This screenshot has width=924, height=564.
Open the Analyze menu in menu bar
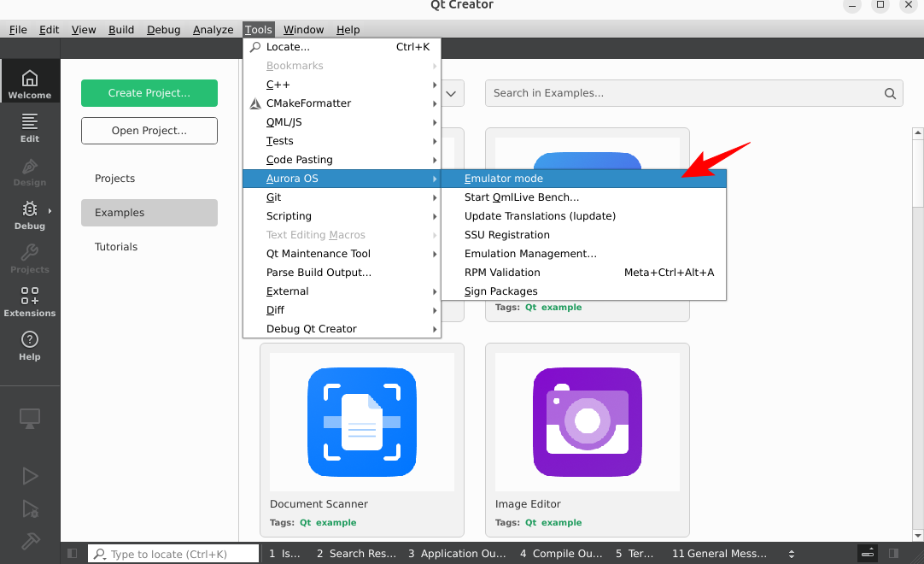[x=213, y=30]
